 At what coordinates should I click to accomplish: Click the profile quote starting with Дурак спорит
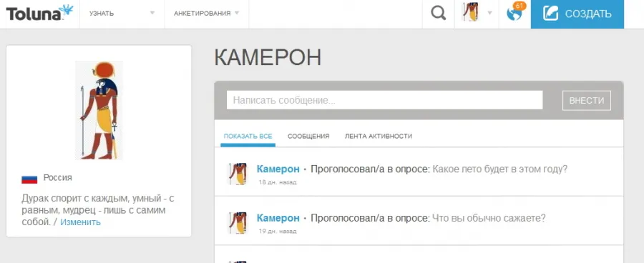pyautogui.click(x=98, y=210)
